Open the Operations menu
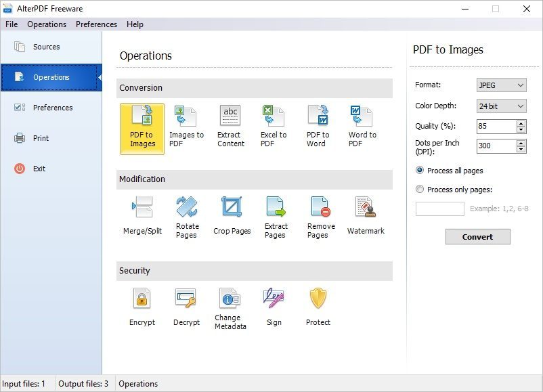Image resolution: width=543 pixels, height=392 pixels. (x=47, y=24)
